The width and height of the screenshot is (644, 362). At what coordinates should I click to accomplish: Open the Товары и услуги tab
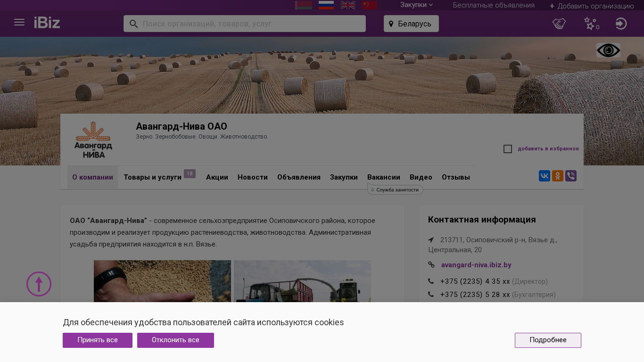pyautogui.click(x=152, y=177)
